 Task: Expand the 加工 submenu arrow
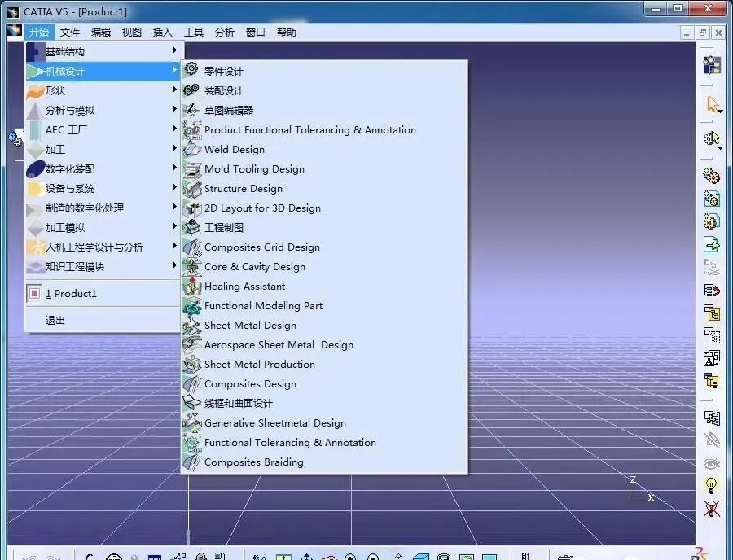pyautogui.click(x=174, y=148)
